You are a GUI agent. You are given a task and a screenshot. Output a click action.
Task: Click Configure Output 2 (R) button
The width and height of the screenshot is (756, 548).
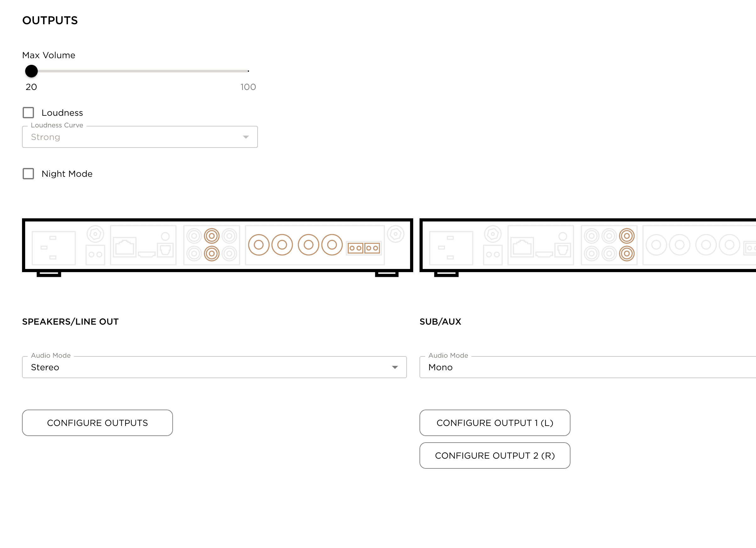click(495, 456)
